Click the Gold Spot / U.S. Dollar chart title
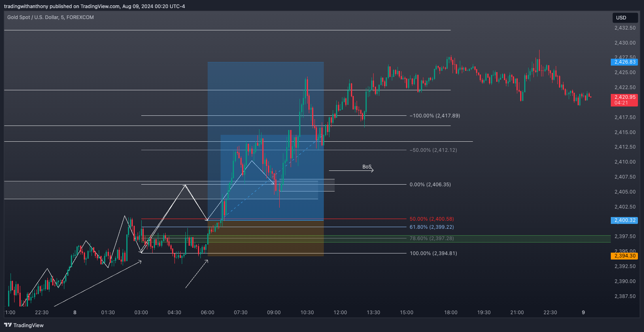Screen dimensions: 644x332 pyautogui.click(x=51, y=17)
